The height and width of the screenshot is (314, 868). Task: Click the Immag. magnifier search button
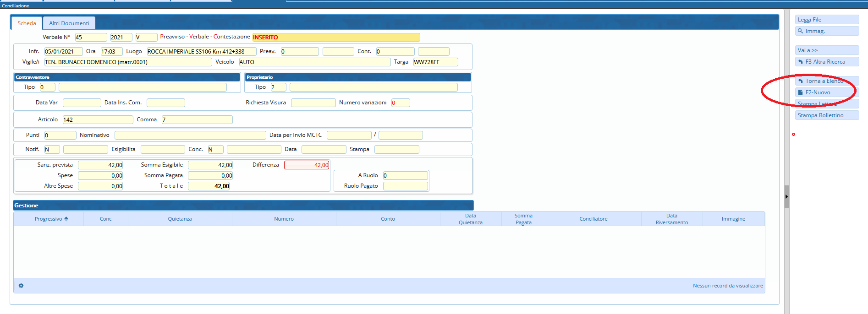pyautogui.click(x=826, y=31)
